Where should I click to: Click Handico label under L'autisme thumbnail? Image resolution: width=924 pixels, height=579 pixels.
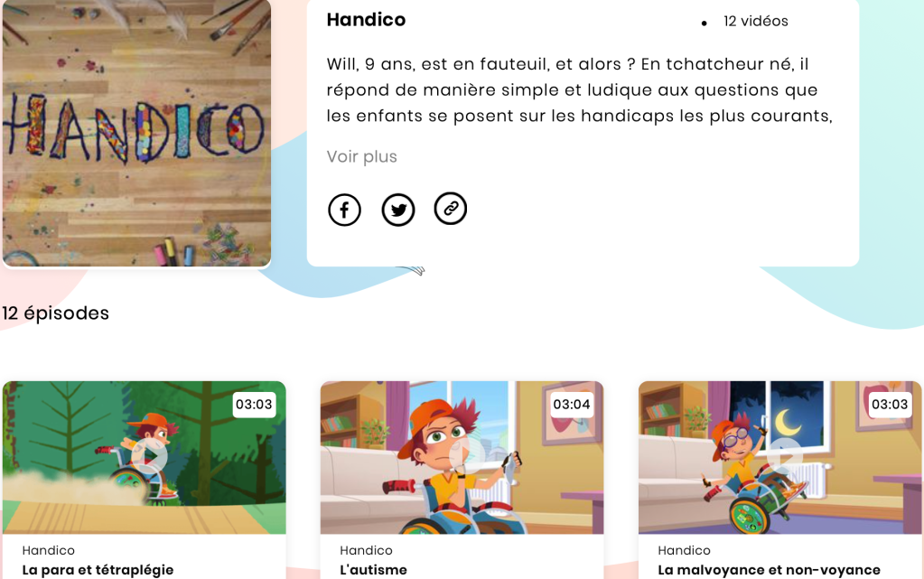coord(366,550)
